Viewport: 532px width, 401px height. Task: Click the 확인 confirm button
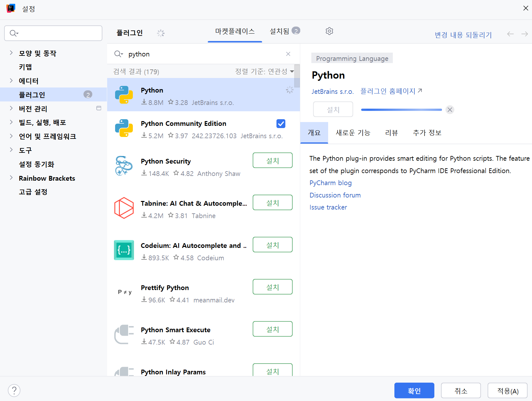[x=414, y=391]
